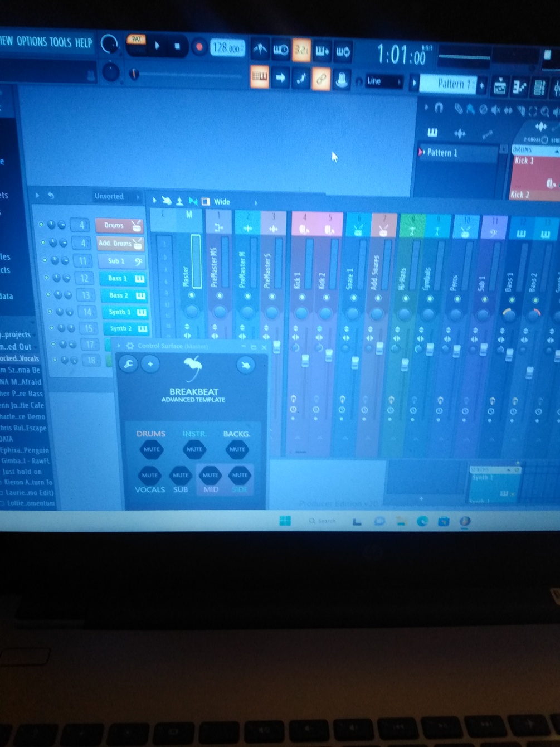Toggle the VOCALS MUTE button
Screen dimensions: 560x747
tap(149, 476)
